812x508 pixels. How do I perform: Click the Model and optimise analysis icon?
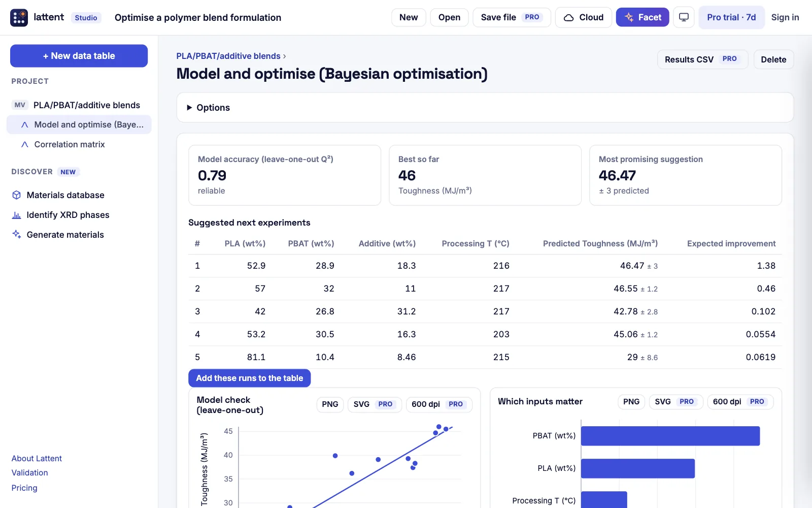point(24,124)
